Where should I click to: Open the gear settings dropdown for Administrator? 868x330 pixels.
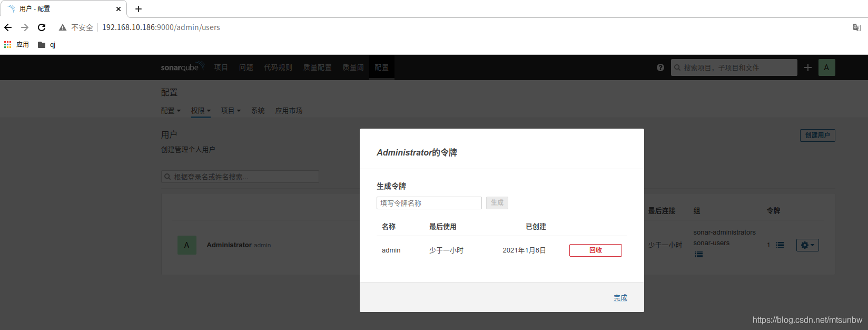807,245
